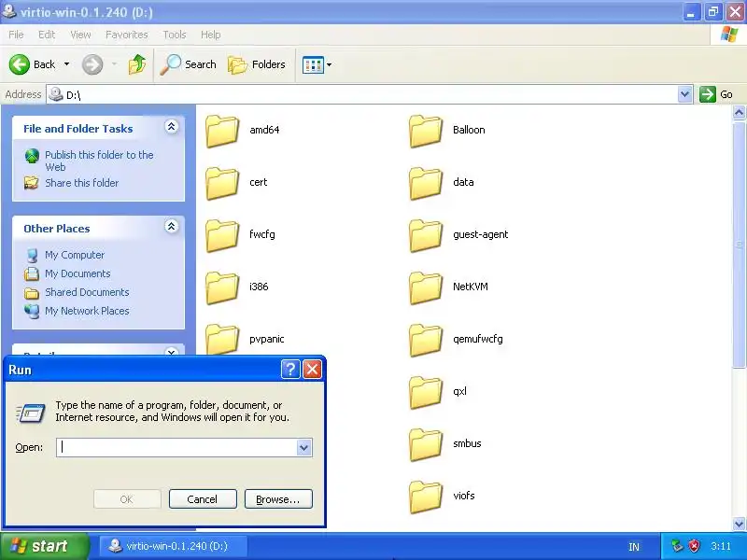
Task: Open the Edit menu
Action: 46,35
